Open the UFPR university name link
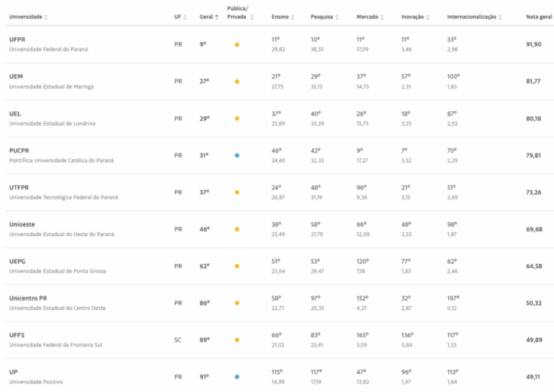Viewport: 554px width, 392px height. click(x=18, y=39)
